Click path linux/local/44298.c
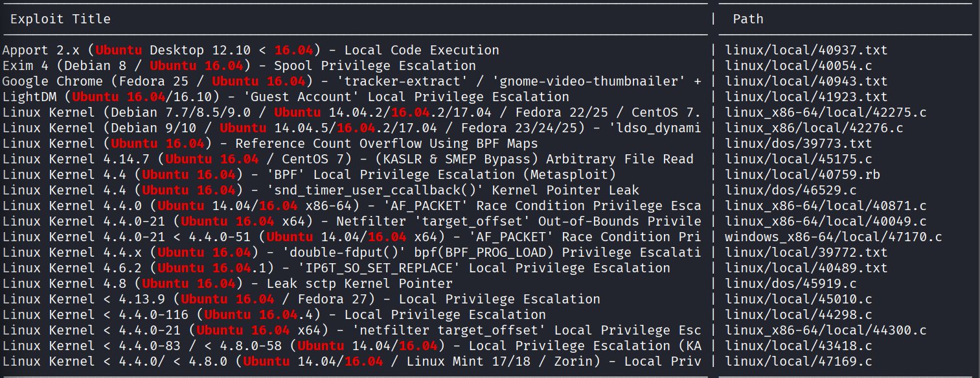 (799, 314)
